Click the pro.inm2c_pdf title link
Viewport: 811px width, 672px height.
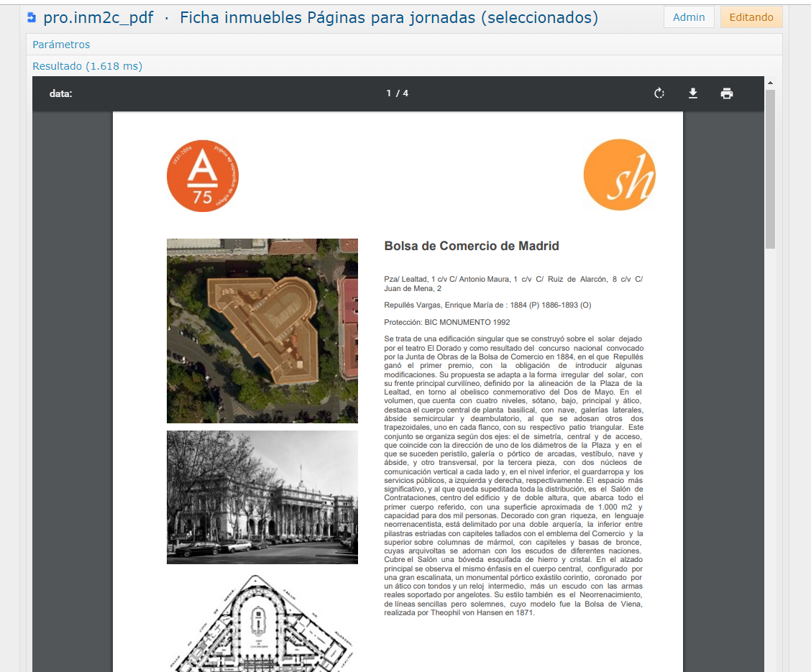click(x=98, y=17)
